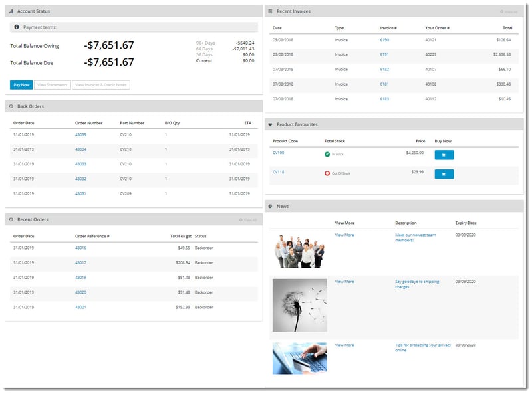Add CV118 to cart with Buy Now button
Screen dimensions: 532x394
pos(444,174)
